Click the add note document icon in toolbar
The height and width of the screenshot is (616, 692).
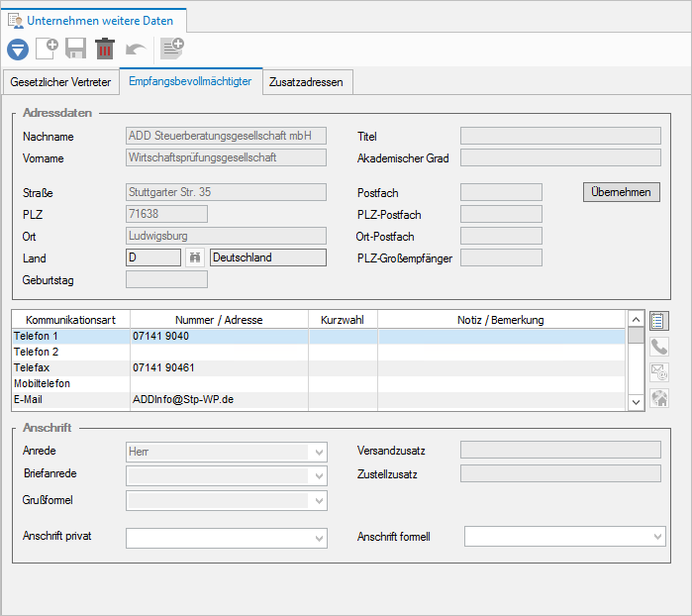point(172,49)
